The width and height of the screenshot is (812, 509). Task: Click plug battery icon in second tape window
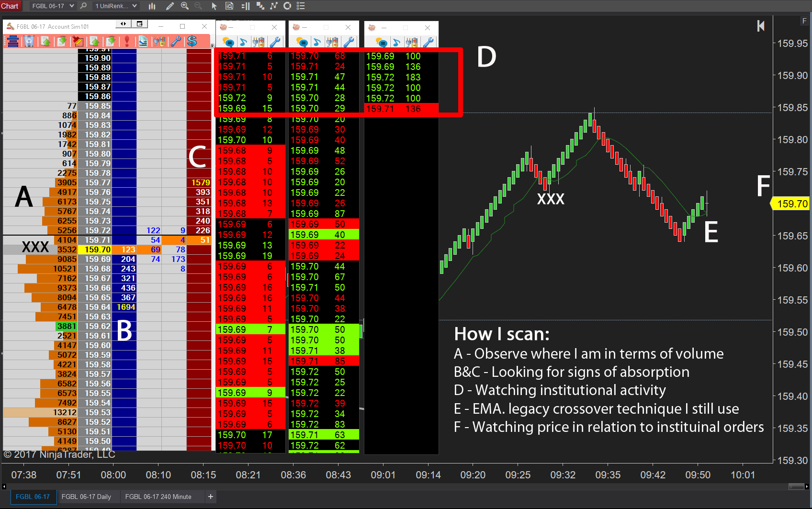tap(332, 42)
